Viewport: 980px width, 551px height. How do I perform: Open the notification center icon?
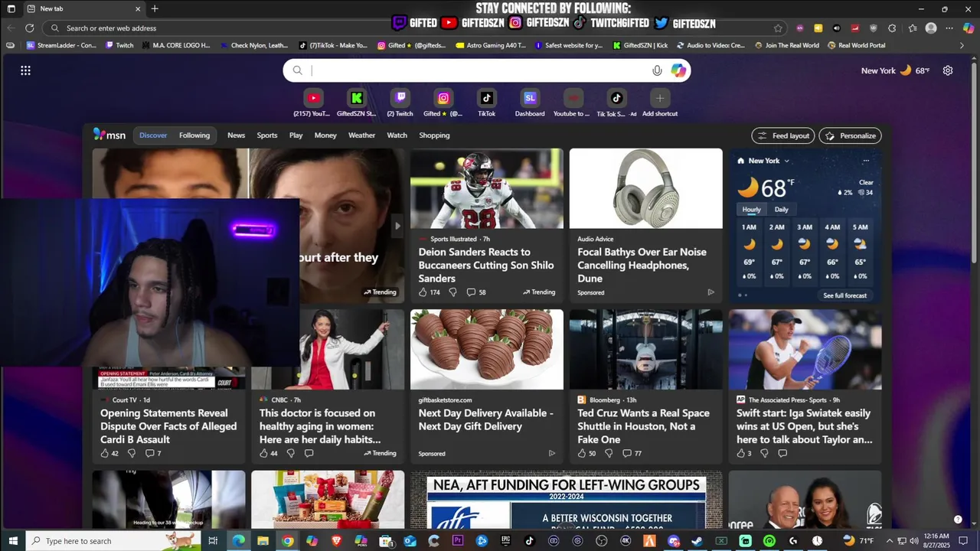[x=963, y=541]
